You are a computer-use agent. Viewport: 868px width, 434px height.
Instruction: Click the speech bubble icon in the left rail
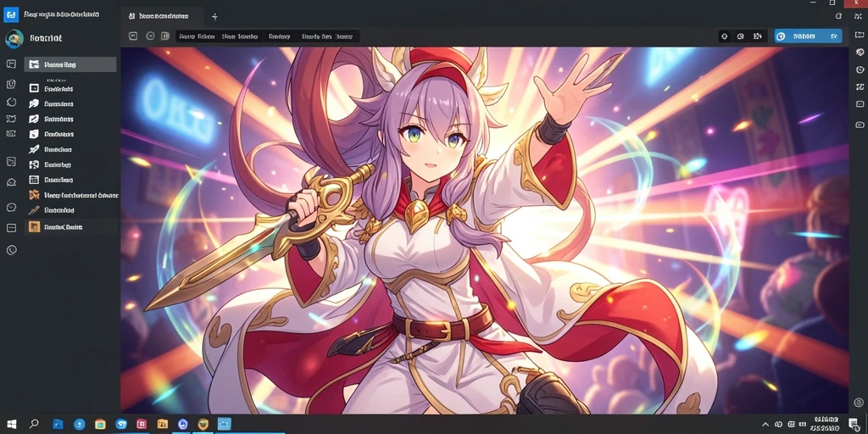coord(11,207)
